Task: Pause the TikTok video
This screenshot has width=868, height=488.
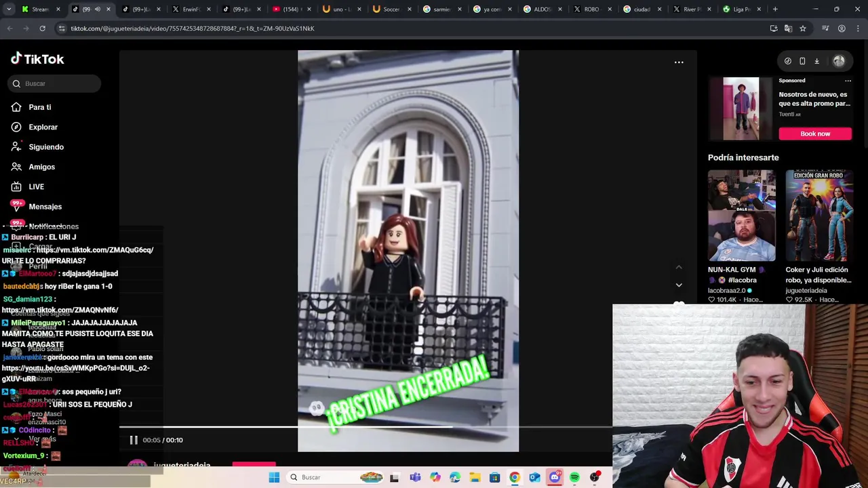Action: [134, 440]
